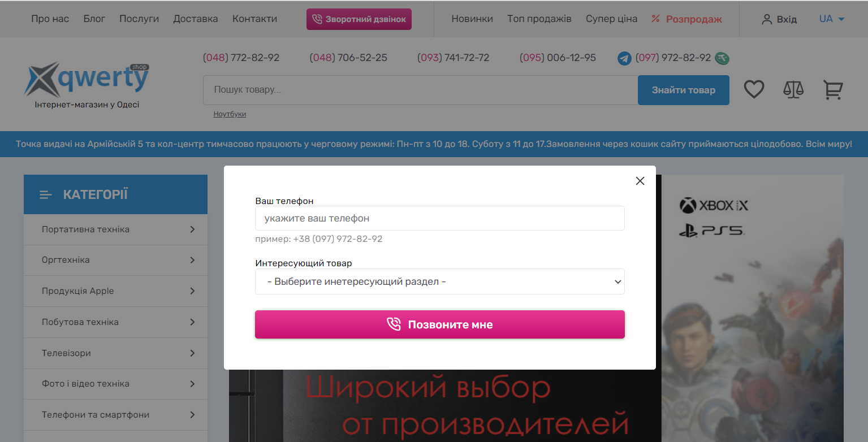
Task: Expand the Телевізори category
Action: tap(115, 353)
